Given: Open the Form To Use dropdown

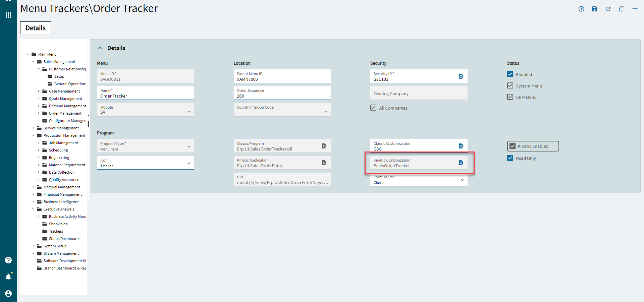Looking at the screenshot, I should (463, 180).
